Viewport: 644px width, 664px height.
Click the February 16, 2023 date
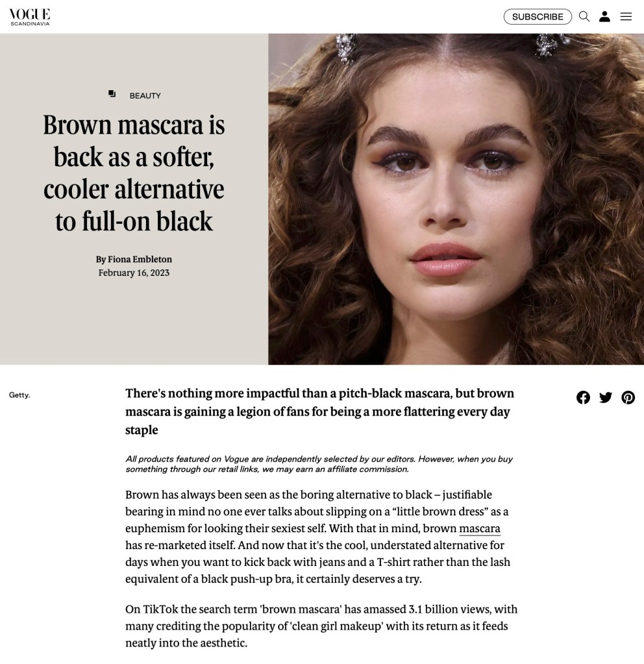(134, 273)
